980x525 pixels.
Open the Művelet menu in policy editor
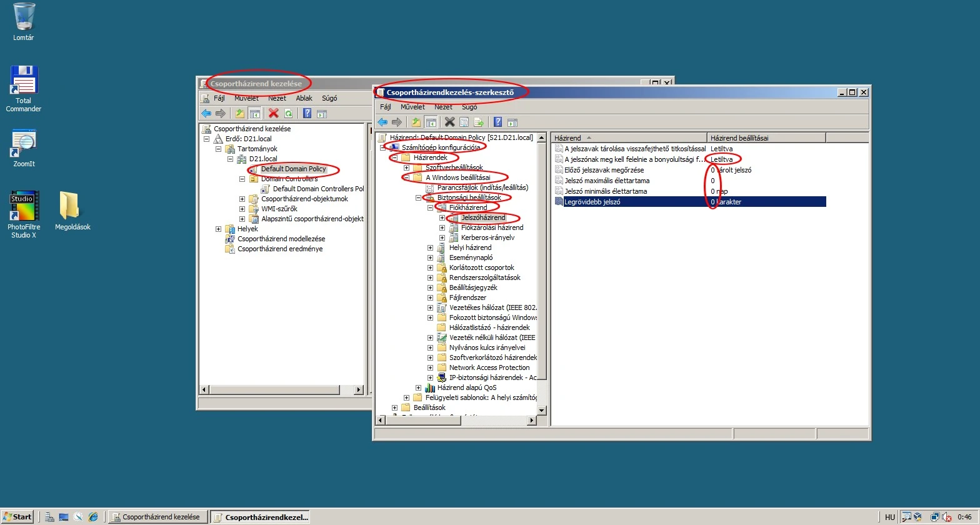(412, 107)
